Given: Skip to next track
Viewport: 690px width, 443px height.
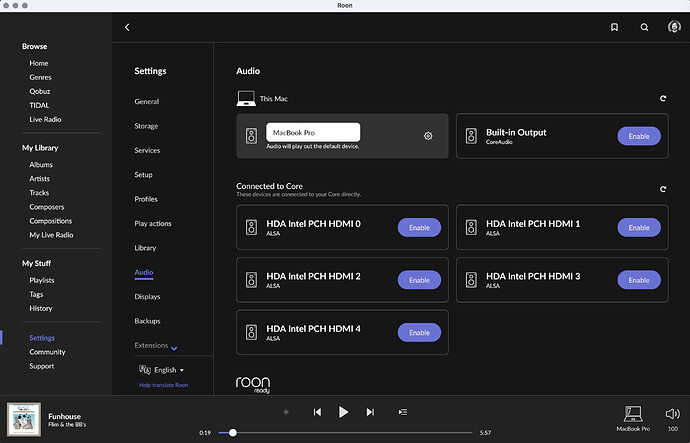Looking at the screenshot, I should 370,412.
